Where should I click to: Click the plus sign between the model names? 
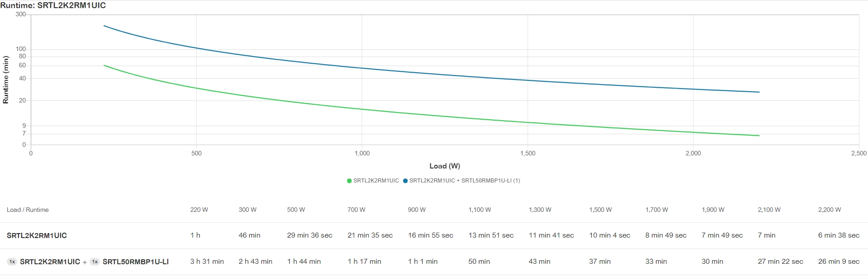(x=85, y=262)
